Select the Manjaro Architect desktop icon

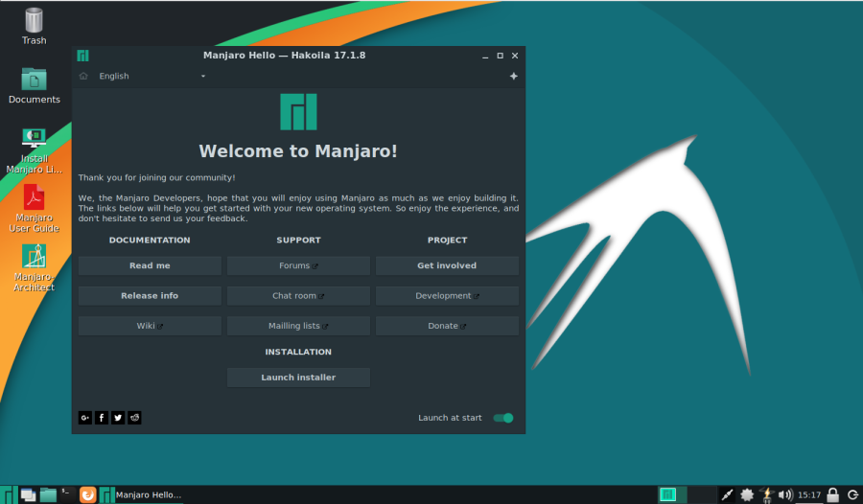tap(35, 268)
